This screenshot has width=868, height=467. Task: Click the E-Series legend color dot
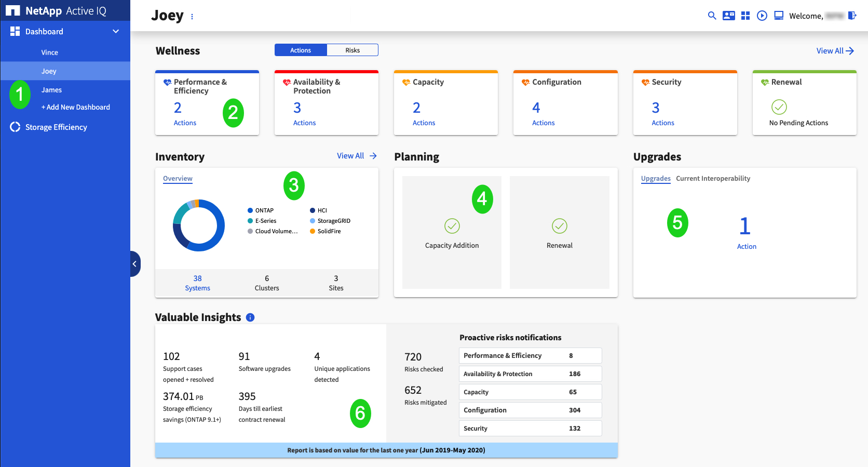coord(250,221)
